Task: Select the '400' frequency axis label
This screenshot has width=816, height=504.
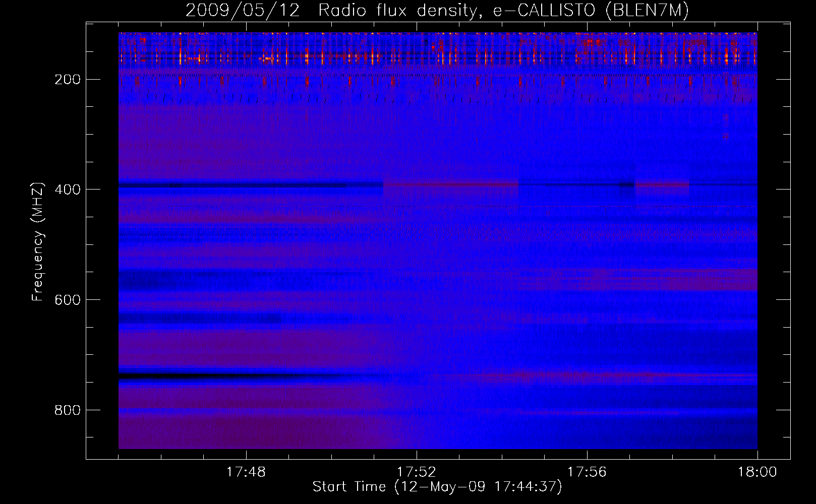Action: click(x=68, y=190)
